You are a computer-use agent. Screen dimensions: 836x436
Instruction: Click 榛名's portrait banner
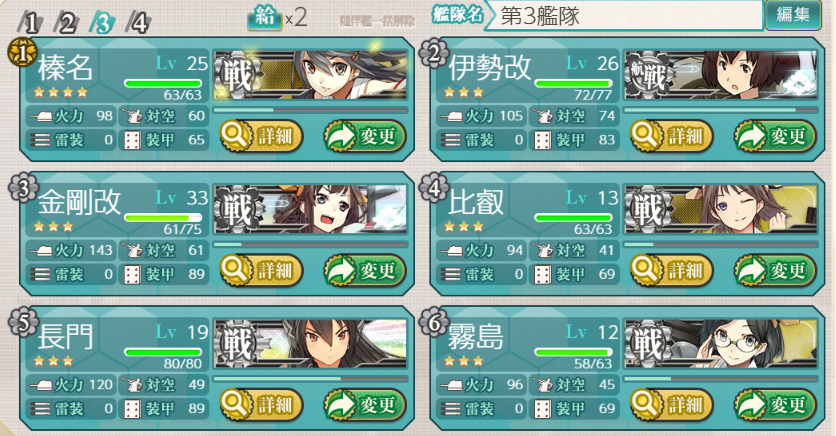[310, 75]
